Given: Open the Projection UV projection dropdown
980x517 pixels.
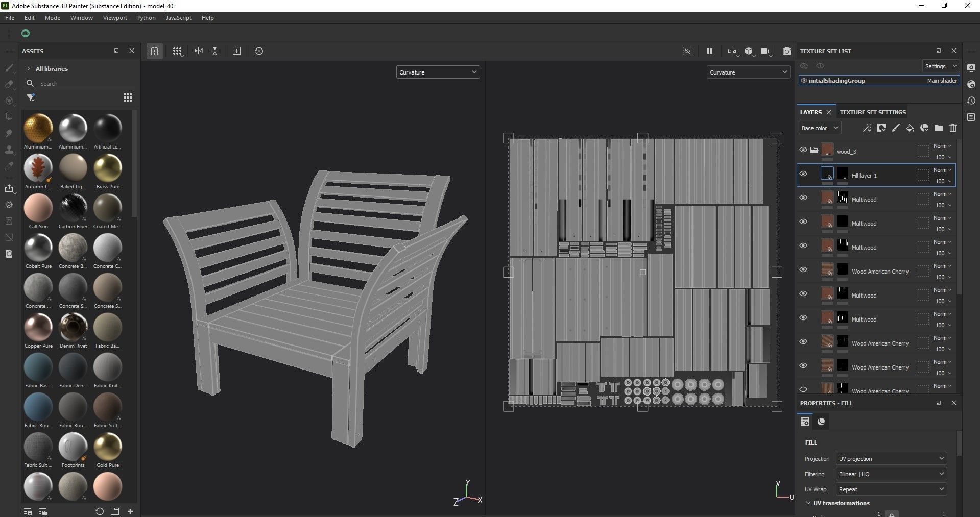Looking at the screenshot, I should tap(891, 459).
